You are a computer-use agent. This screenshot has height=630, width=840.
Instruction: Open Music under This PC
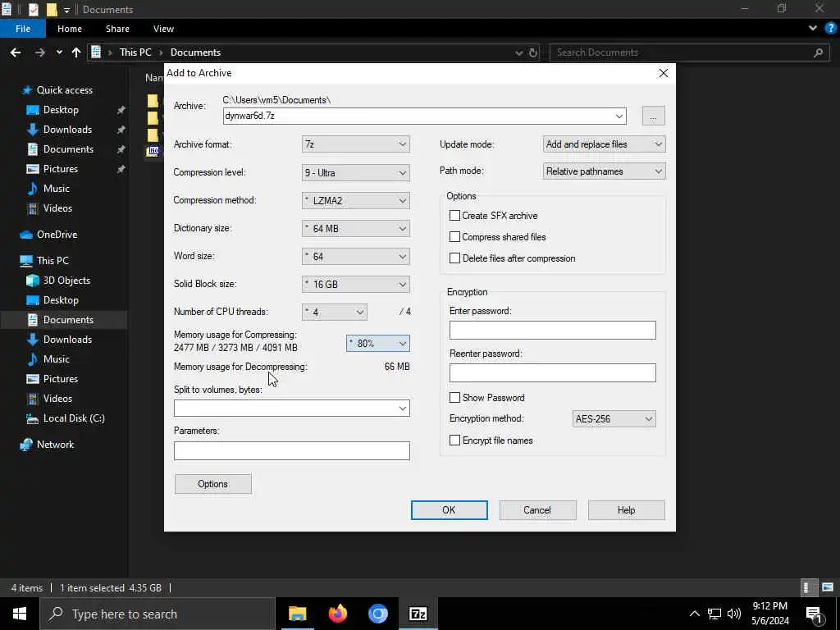click(x=57, y=359)
